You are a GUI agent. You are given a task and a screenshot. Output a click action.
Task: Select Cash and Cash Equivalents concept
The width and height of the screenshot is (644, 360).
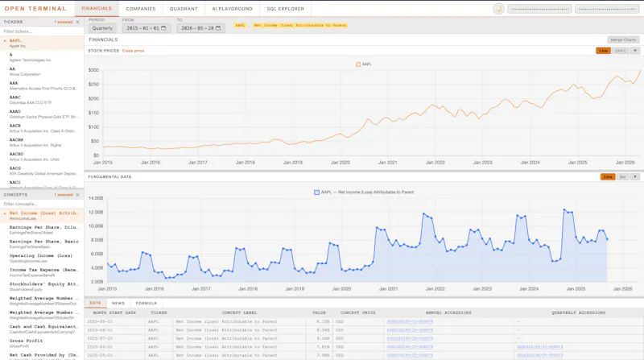(x=42, y=329)
